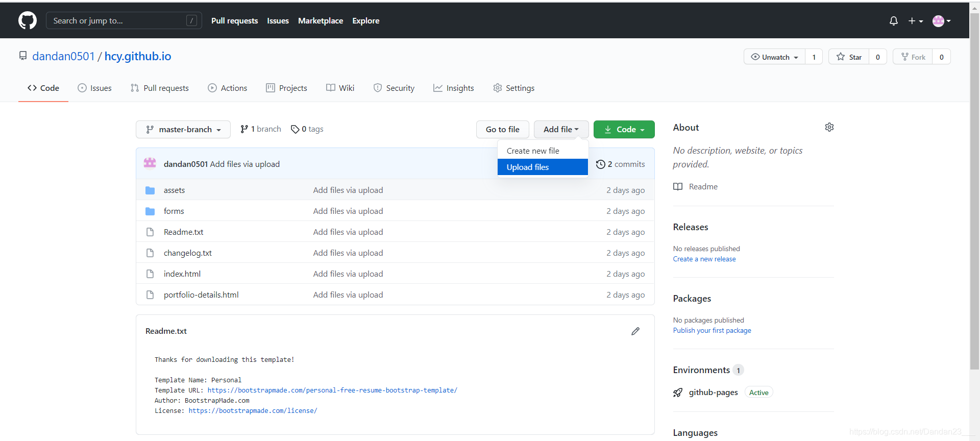Switch to the Actions tab

tap(228, 88)
